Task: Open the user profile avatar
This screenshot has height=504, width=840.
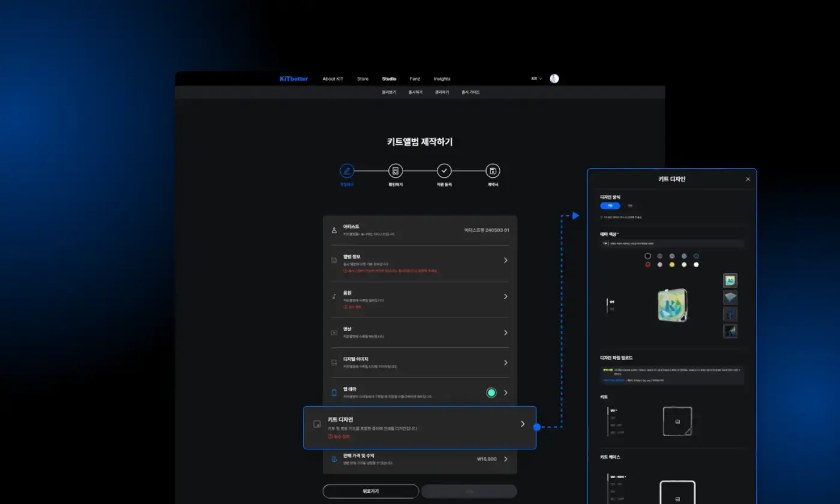Action: (554, 79)
